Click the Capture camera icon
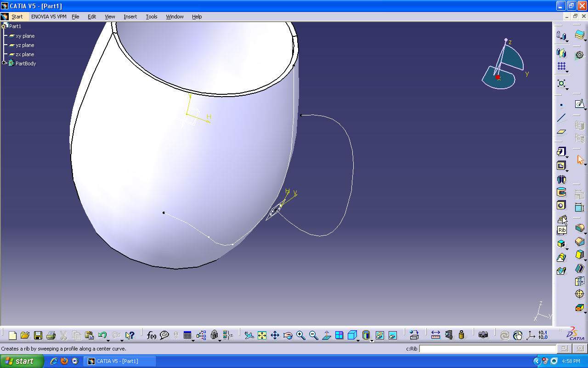Image resolution: width=588 pixels, height=368 pixels. pyautogui.click(x=483, y=335)
